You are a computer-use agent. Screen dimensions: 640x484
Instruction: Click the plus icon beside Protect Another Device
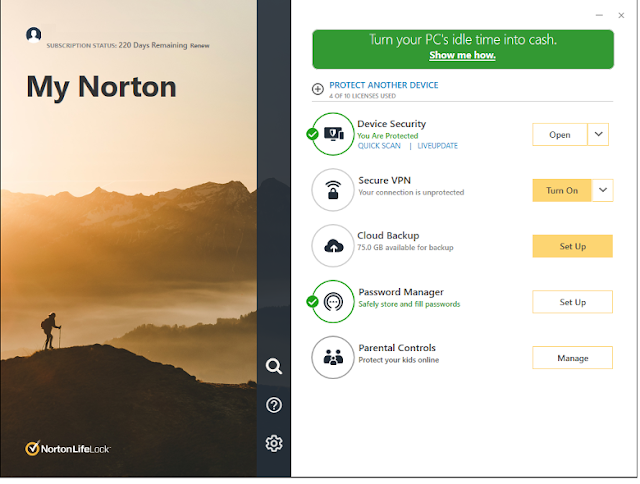tap(318, 89)
